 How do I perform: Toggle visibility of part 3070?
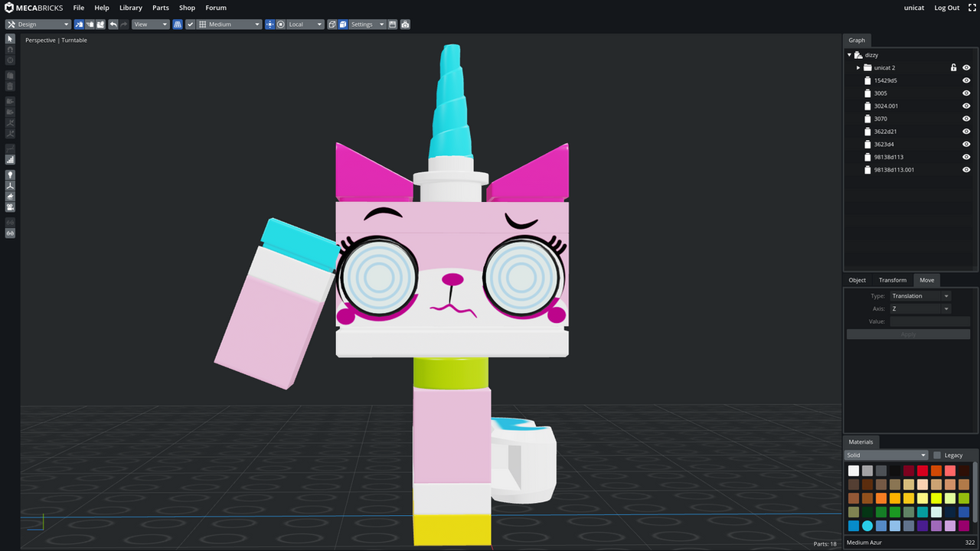[966, 119]
